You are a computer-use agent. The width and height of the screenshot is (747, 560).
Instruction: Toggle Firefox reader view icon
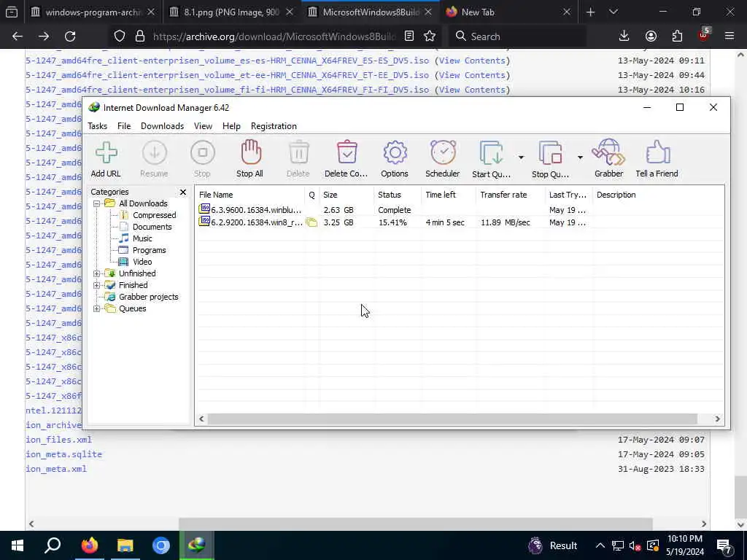click(409, 36)
